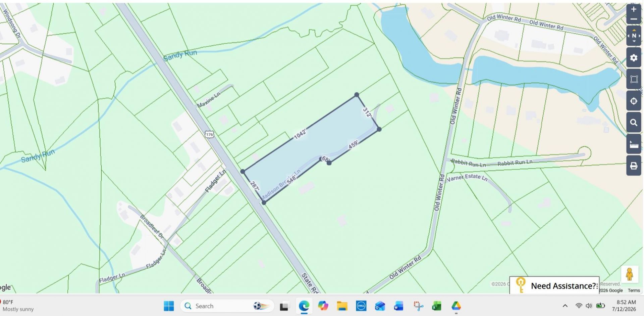The width and height of the screenshot is (644, 316).
Task: Expand hidden system tray icons chevron
Action: tap(565, 306)
